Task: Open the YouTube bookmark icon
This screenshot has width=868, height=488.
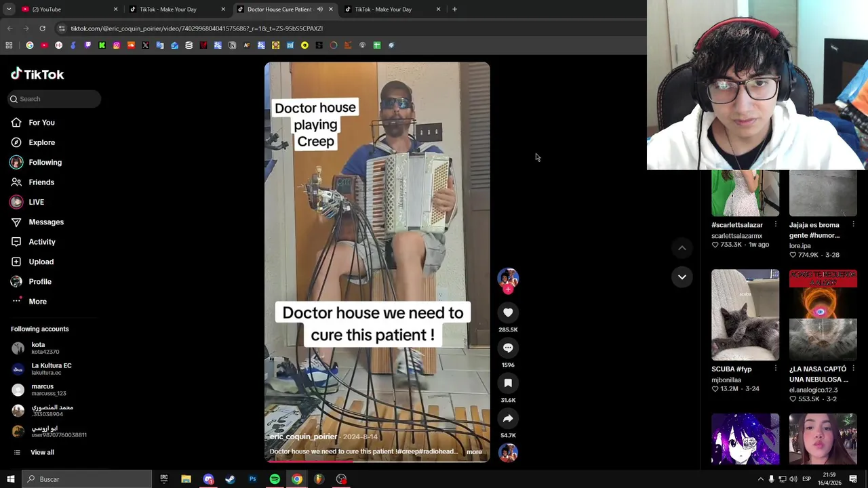Action: tap(44, 45)
